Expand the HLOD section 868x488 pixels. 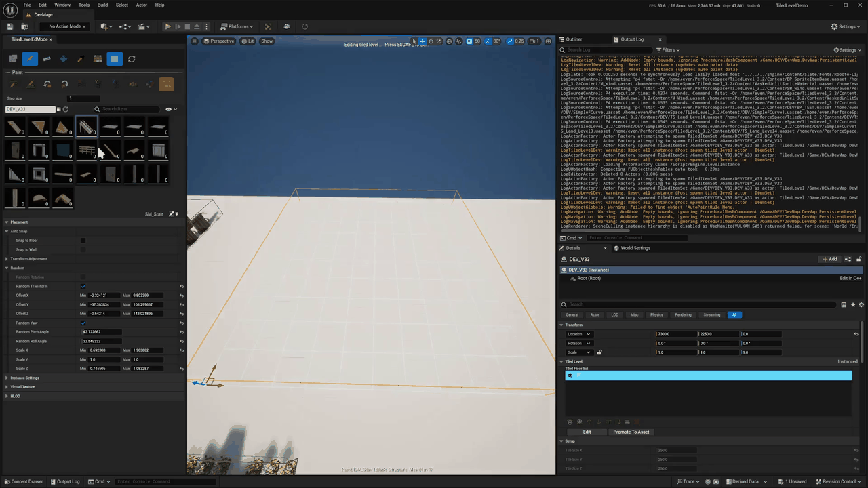(x=7, y=396)
